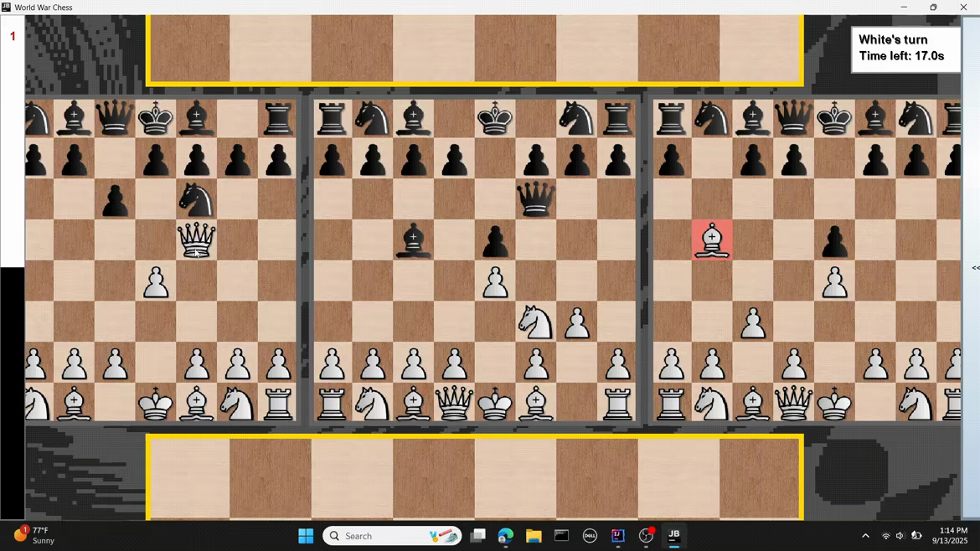Select the left board's white bishop next to the king

(x=196, y=404)
